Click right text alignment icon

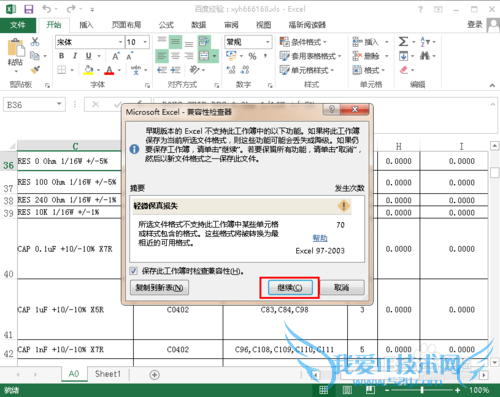[189, 56]
